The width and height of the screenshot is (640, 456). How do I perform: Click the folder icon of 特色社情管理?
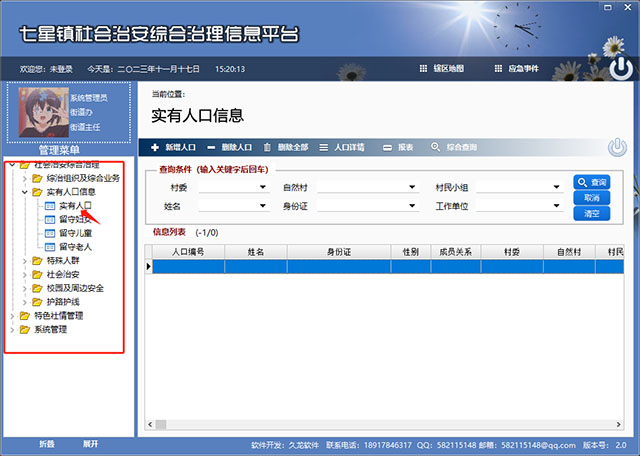pyautogui.click(x=24, y=316)
